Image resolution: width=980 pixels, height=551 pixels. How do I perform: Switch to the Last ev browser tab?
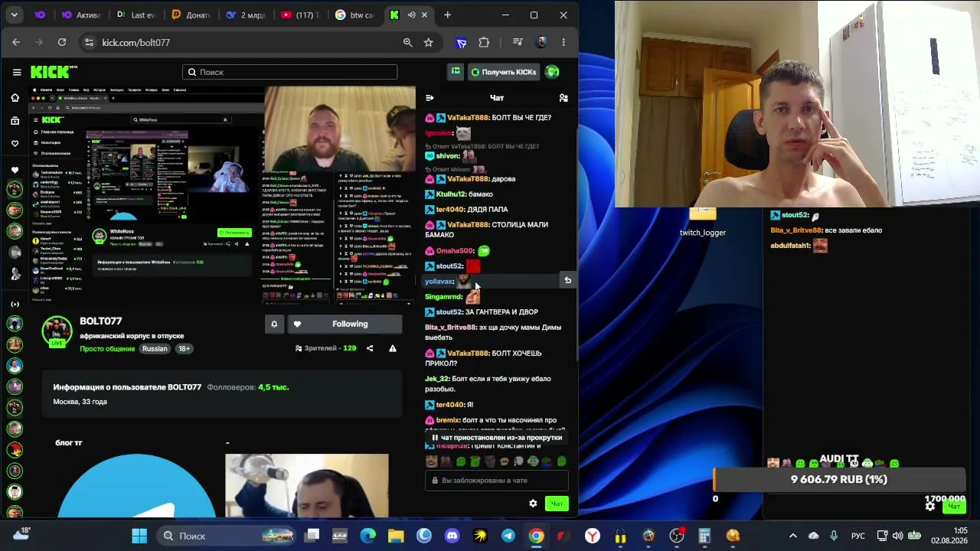136,15
